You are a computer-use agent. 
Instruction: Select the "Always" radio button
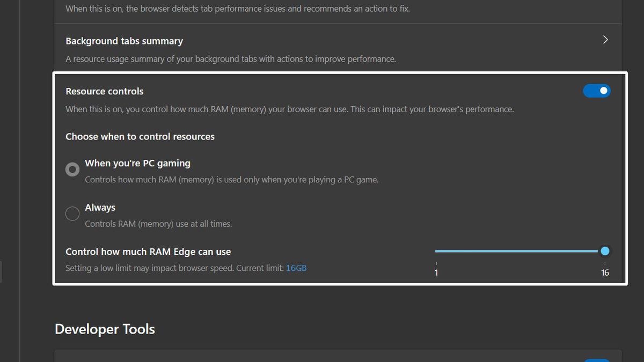tap(72, 213)
